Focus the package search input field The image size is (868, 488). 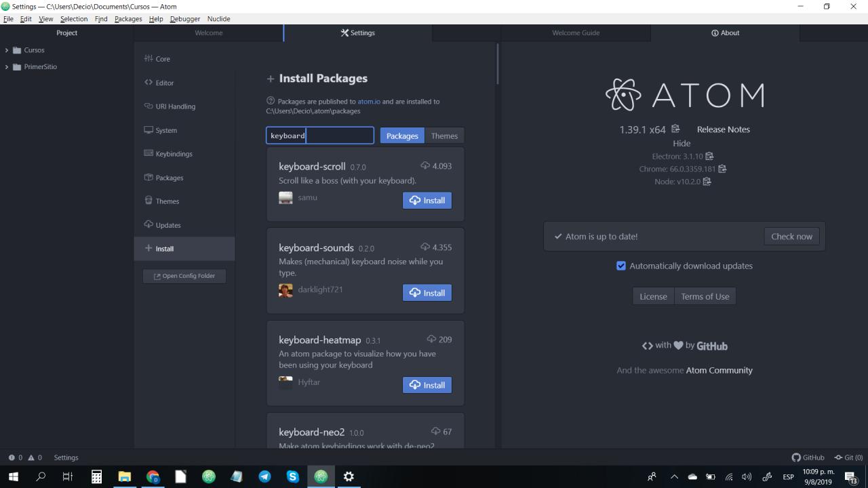tap(319, 136)
